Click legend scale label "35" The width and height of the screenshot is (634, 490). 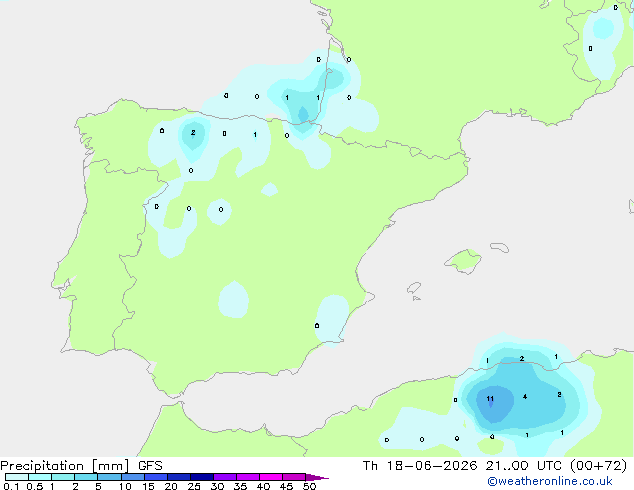pos(240,486)
